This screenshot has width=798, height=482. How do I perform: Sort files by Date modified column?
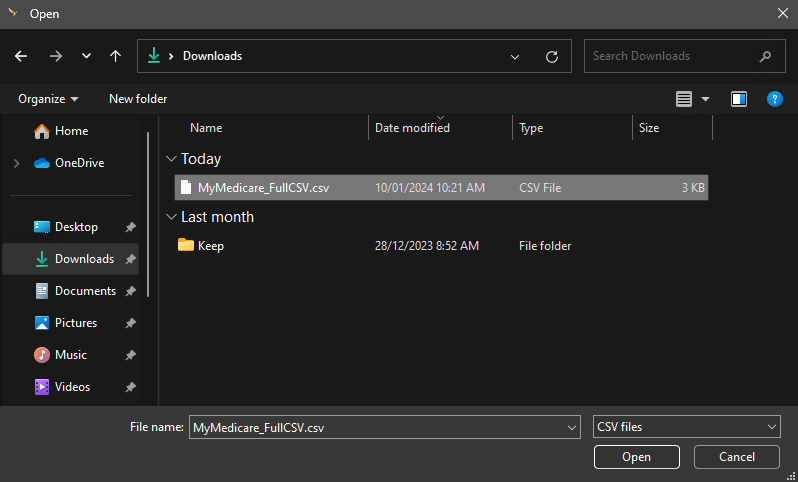click(412, 128)
